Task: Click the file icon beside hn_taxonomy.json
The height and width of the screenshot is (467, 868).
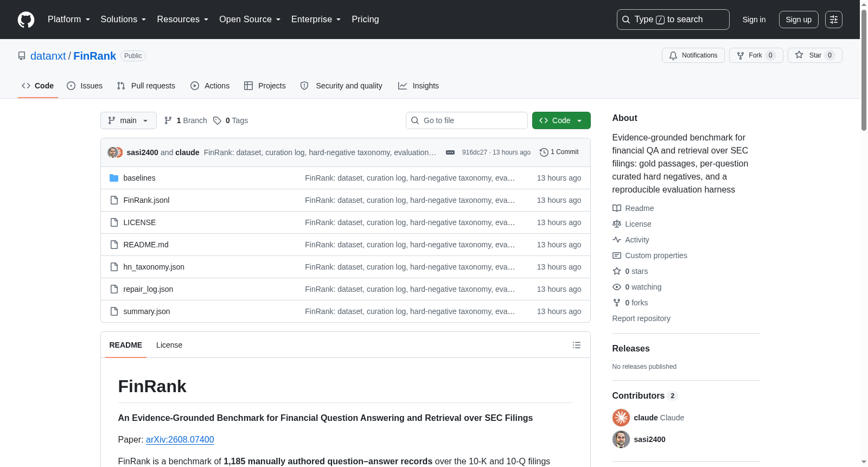Action: [x=114, y=267]
